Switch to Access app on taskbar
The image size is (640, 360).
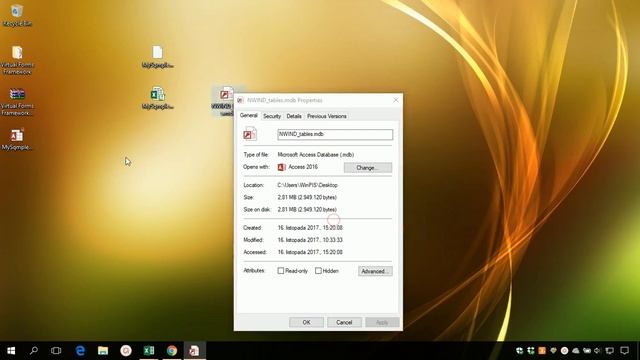194,350
